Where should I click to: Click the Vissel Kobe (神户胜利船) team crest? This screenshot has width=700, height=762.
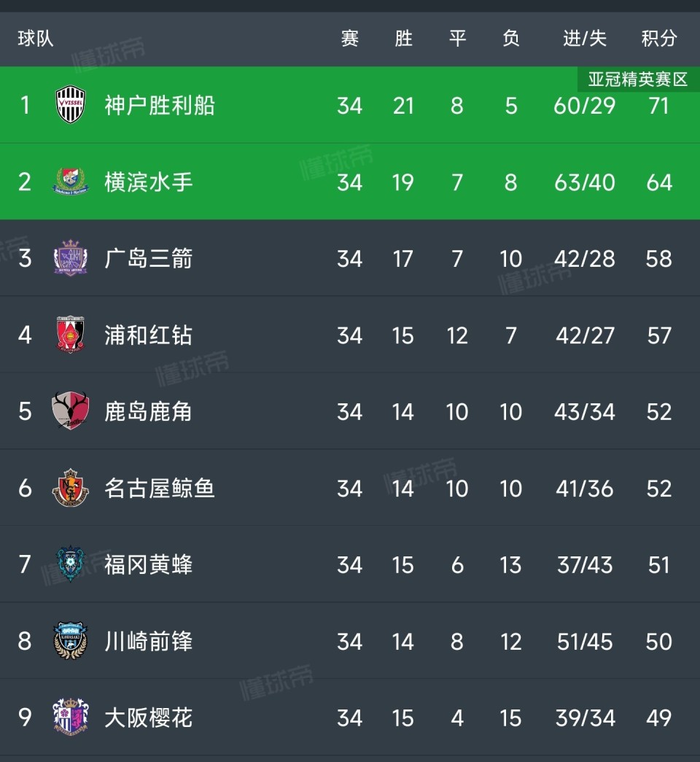point(71,106)
